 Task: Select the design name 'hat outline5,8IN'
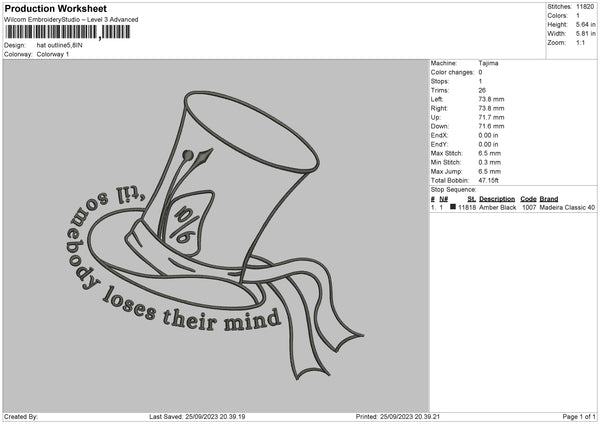(59, 45)
